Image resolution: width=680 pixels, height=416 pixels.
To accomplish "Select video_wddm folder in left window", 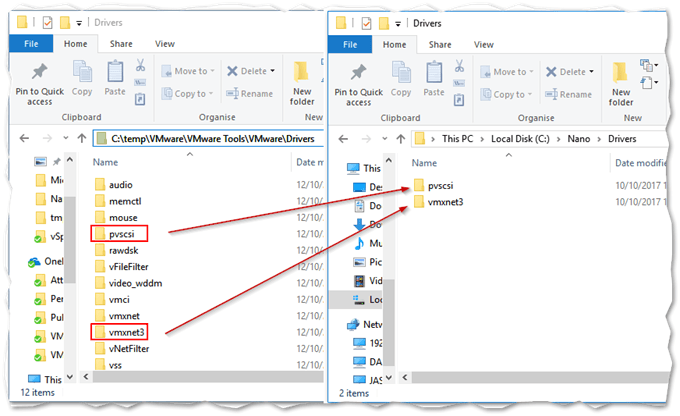I will point(128,283).
